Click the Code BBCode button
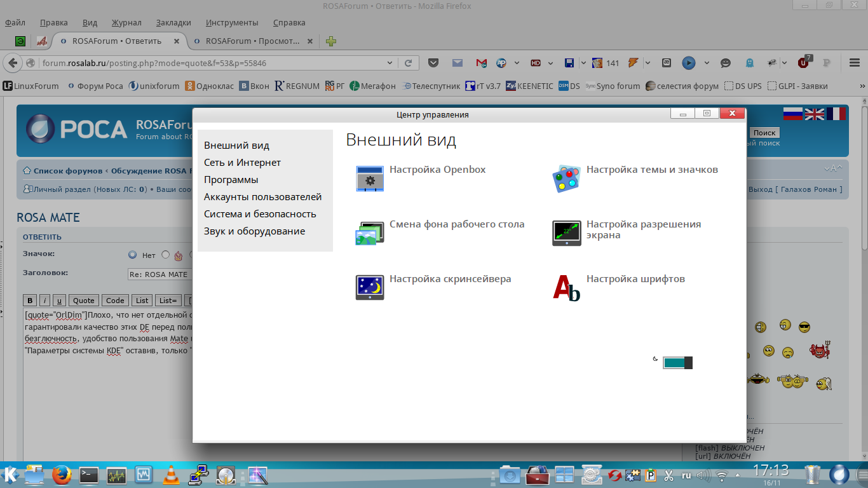868x488 pixels. pos(115,301)
